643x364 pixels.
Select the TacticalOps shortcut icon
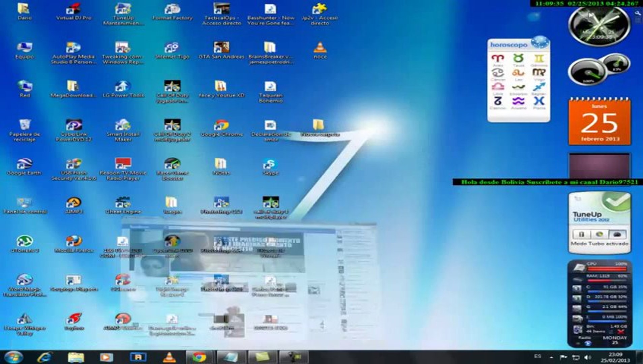point(221,14)
